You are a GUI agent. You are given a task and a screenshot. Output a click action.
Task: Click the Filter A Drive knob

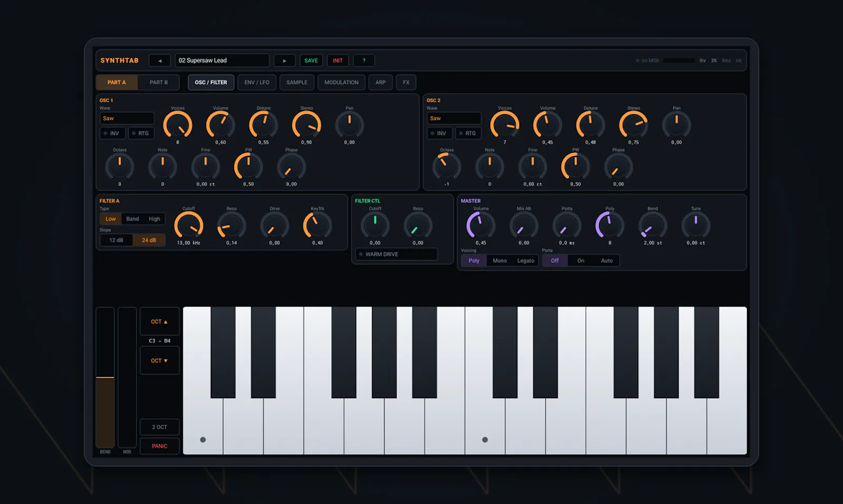[x=275, y=226]
